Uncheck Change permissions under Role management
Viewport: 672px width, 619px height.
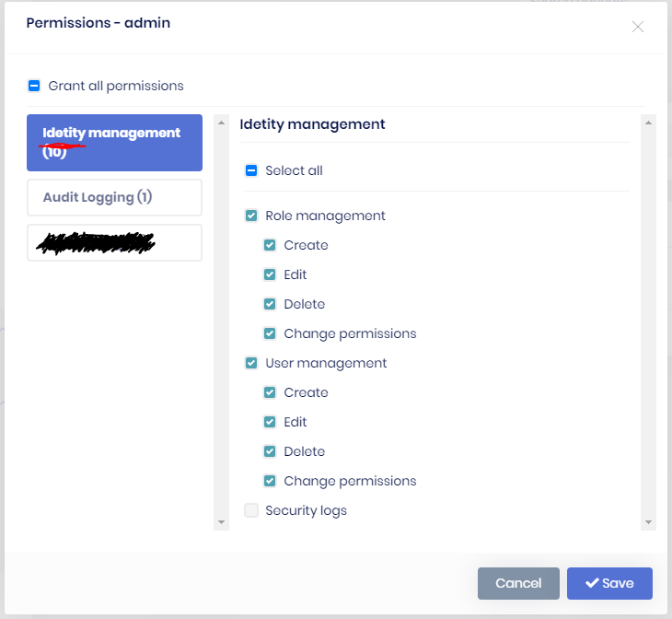270,333
